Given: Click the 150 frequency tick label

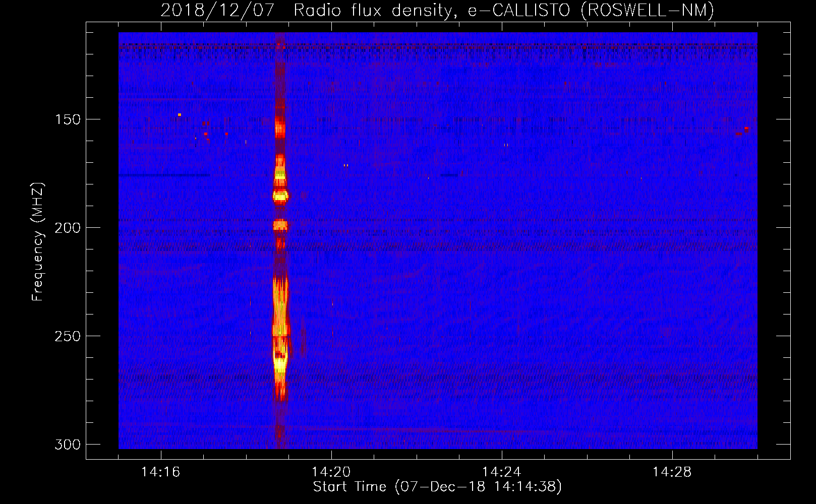Looking at the screenshot, I should (68, 119).
